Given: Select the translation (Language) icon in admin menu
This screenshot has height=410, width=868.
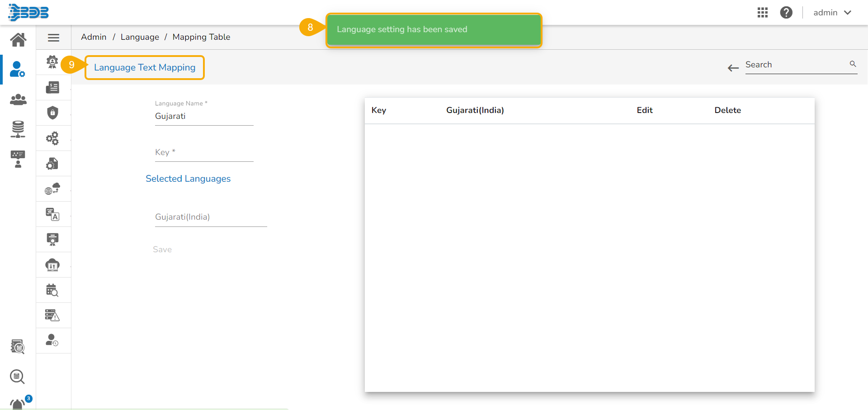Looking at the screenshot, I should (x=53, y=214).
